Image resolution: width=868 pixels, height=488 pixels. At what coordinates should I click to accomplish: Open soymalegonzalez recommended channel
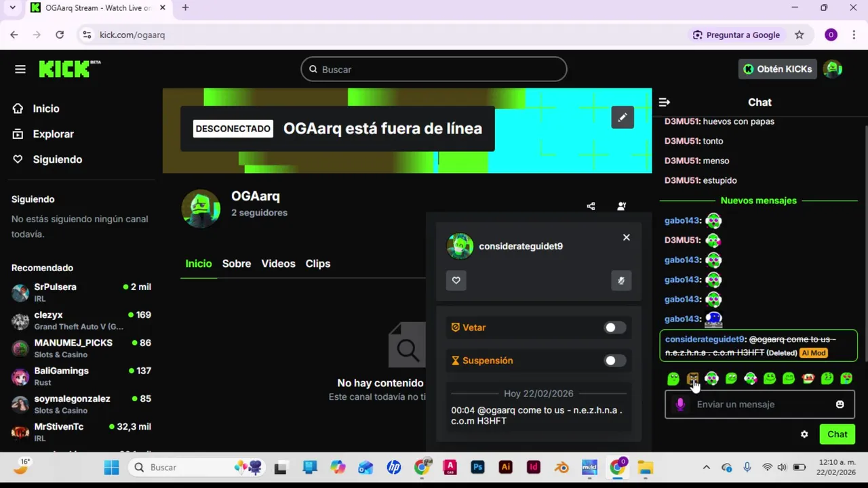pos(81,404)
